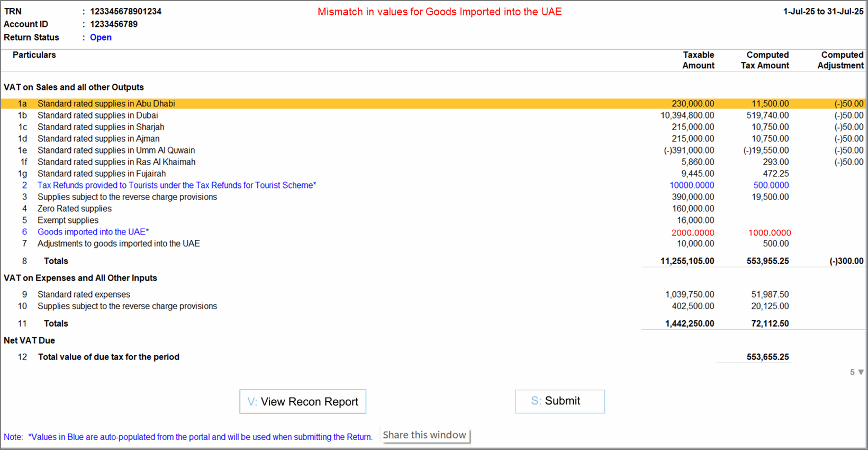This screenshot has width=868, height=450.
Task: Click the View Recon Report button
Action: click(x=302, y=402)
